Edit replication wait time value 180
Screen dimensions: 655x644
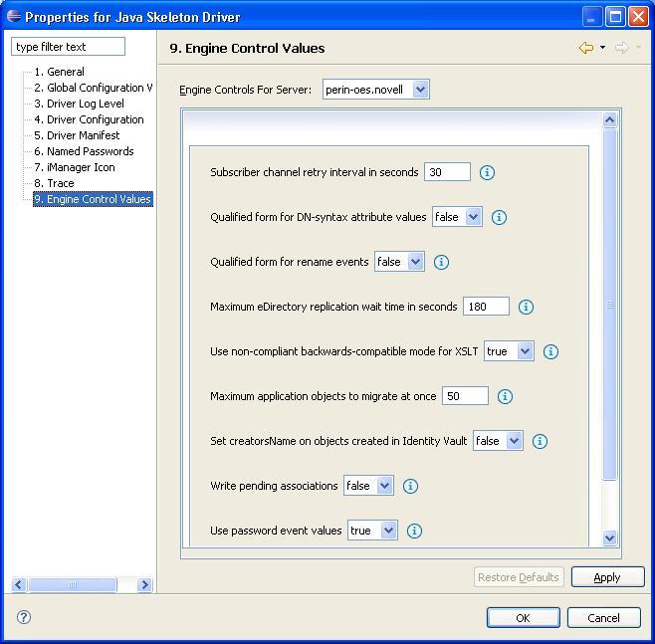[486, 307]
